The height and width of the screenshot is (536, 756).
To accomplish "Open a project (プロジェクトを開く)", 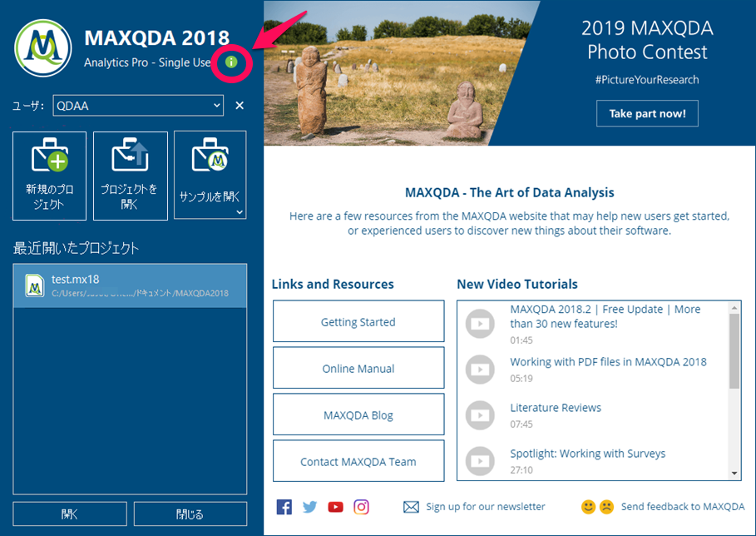I will click(131, 176).
